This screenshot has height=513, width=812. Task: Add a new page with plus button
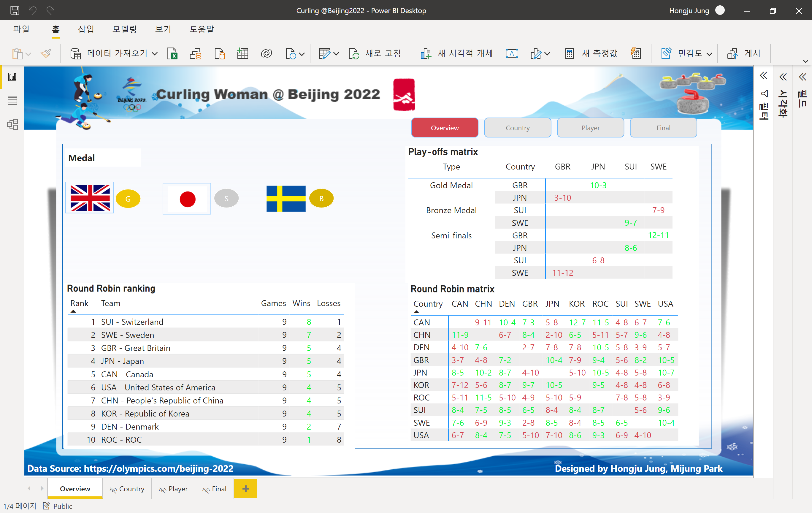click(245, 488)
